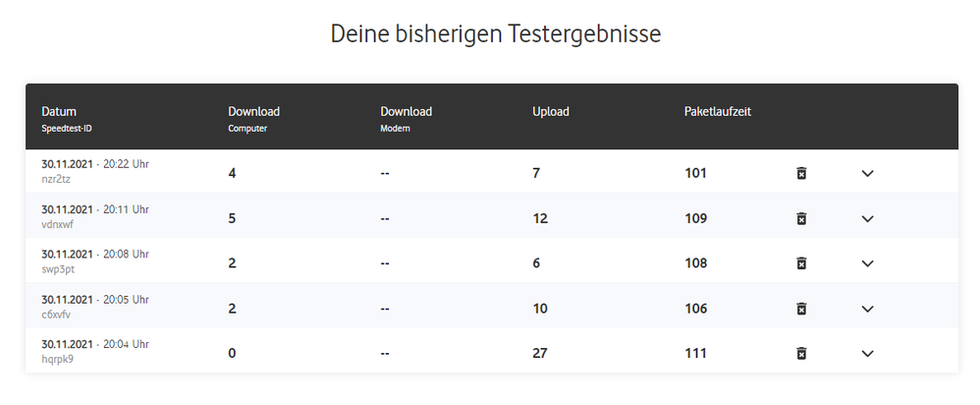Expand details for test vdnxwf

[x=867, y=218]
